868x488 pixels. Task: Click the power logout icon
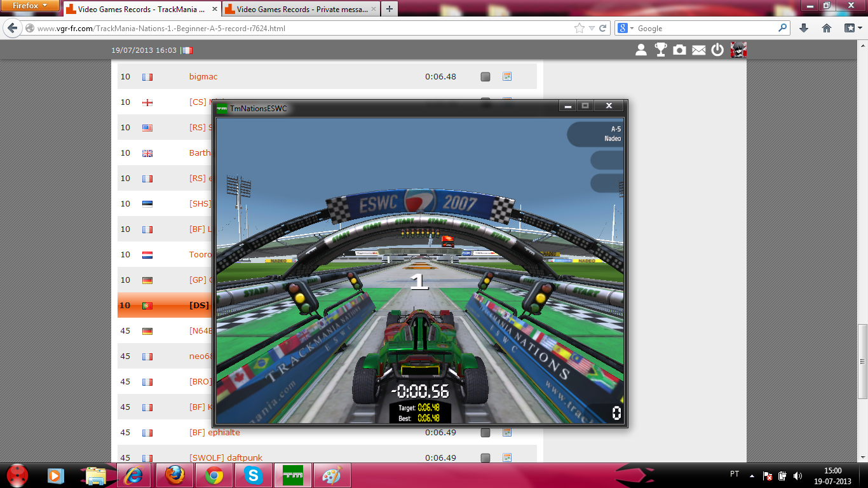pos(717,50)
